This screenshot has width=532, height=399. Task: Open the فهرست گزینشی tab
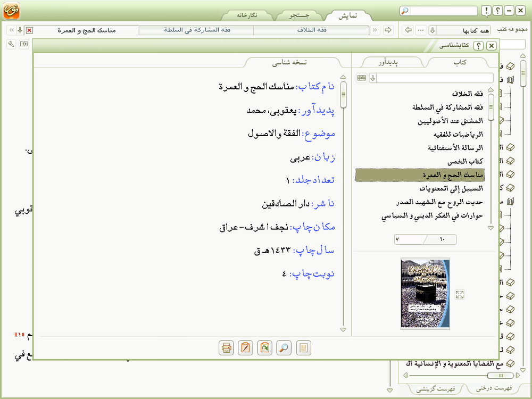point(435,389)
